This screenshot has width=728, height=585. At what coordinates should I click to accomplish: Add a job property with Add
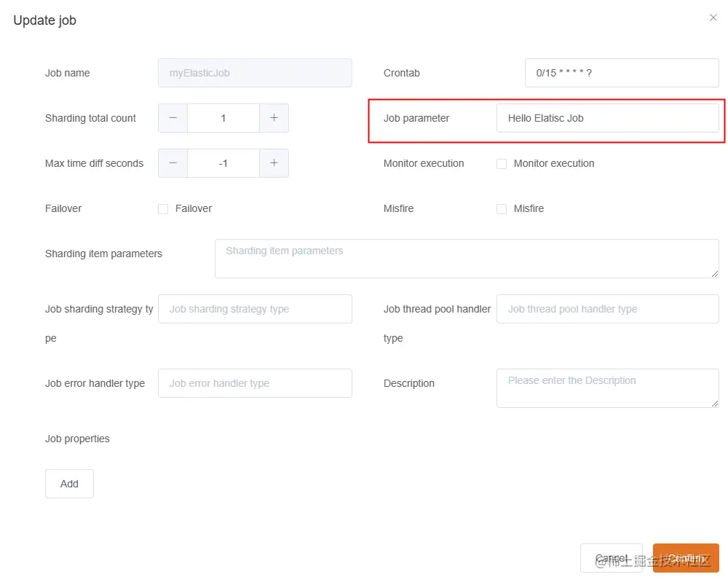tap(69, 484)
